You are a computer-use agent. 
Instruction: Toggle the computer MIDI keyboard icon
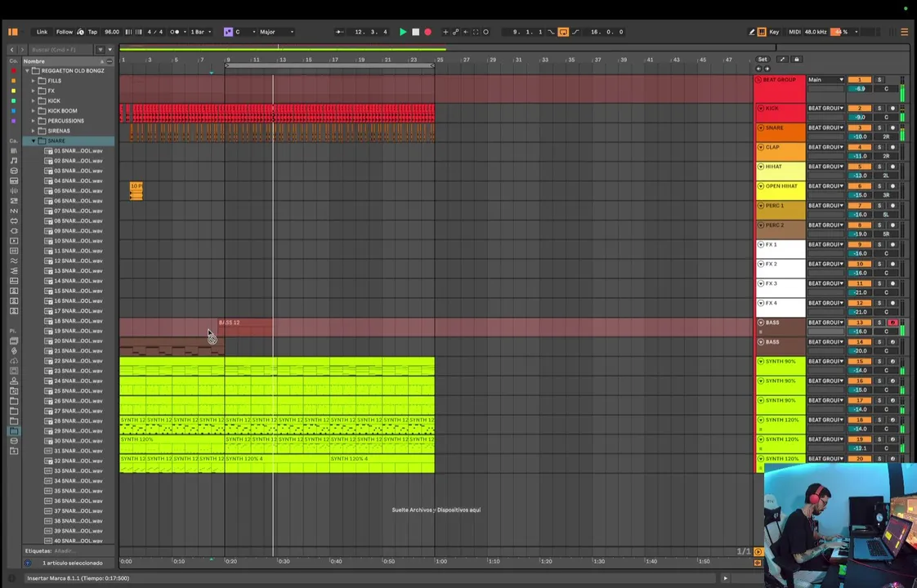(x=762, y=32)
